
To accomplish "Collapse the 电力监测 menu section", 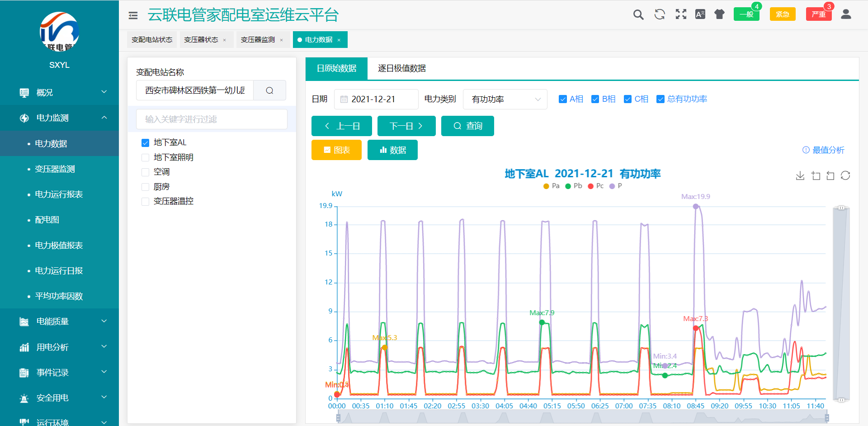I will [x=59, y=118].
